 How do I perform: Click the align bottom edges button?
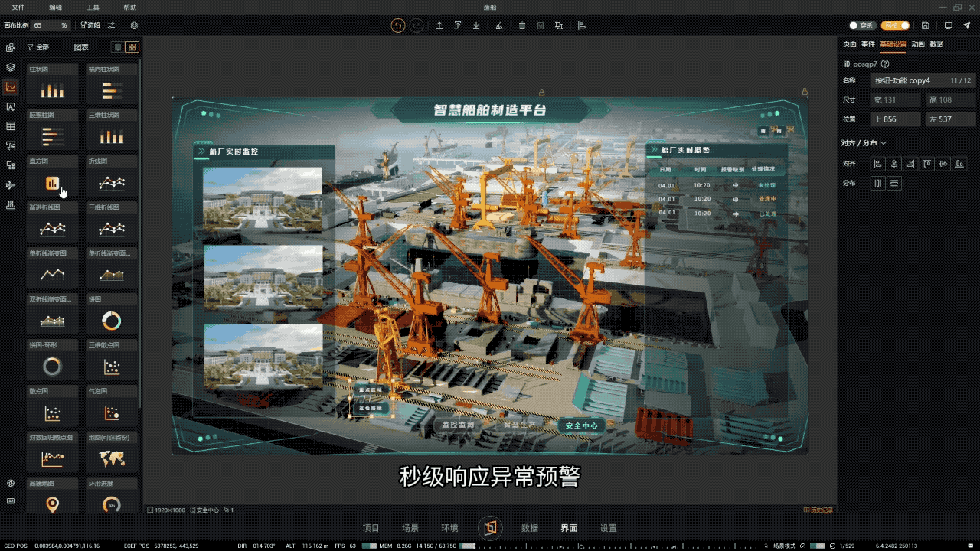tap(959, 163)
